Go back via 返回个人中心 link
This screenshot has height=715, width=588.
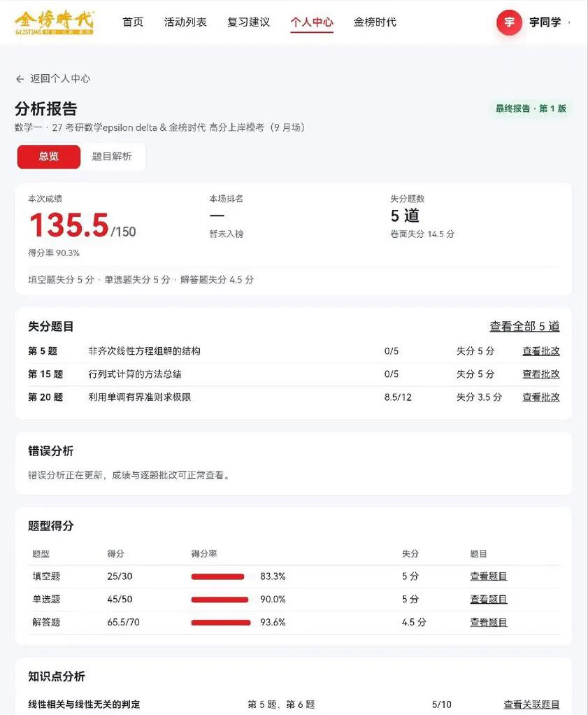pos(60,78)
